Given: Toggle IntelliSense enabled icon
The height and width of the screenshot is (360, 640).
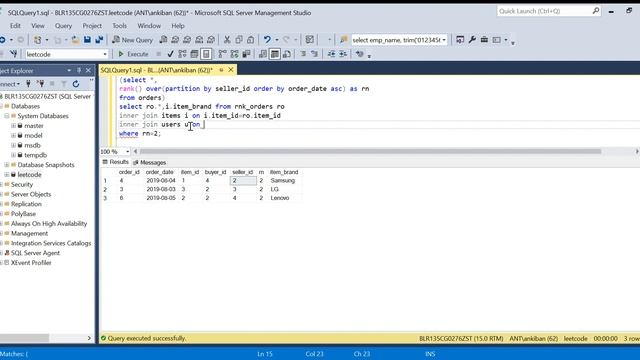Looking at the screenshot, I should [x=206, y=54].
